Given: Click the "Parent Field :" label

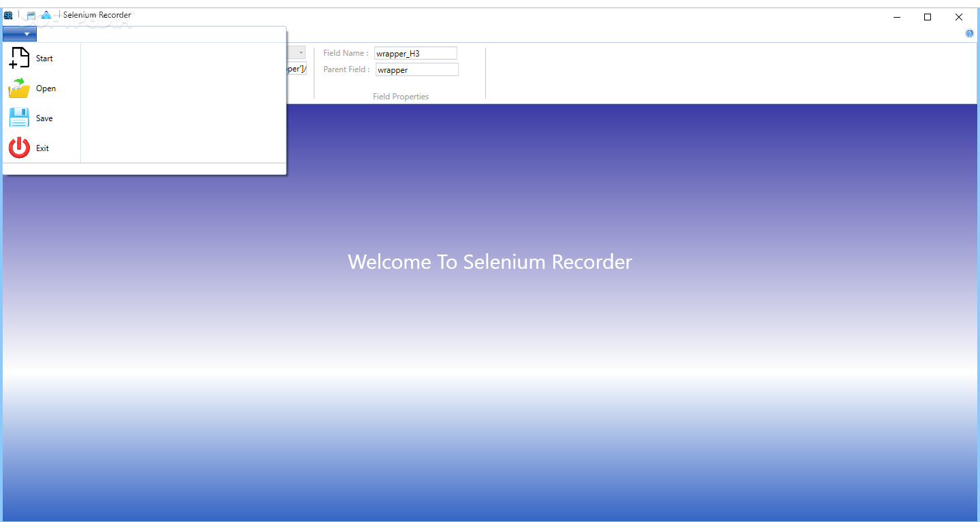Looking at the screenshot, I should click(x=346, y=69).
